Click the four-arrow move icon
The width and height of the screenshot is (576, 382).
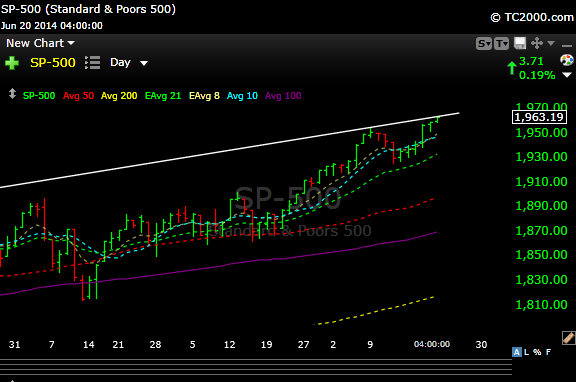(537, 43)
